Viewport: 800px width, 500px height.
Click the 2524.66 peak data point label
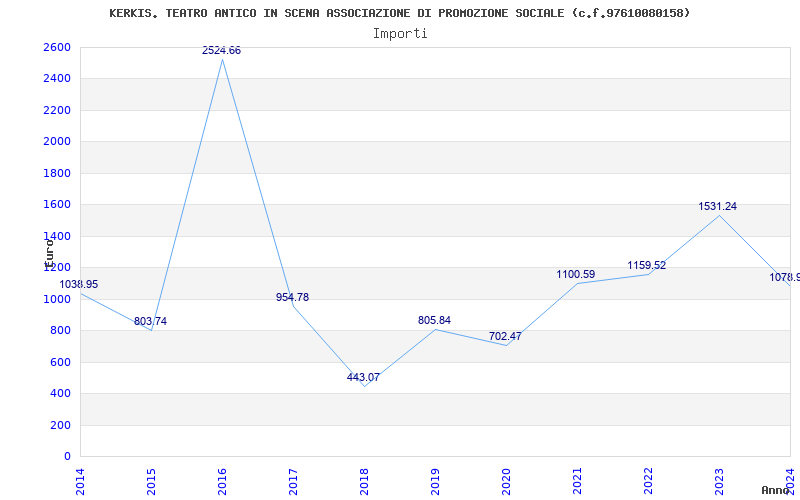point(221,50)
